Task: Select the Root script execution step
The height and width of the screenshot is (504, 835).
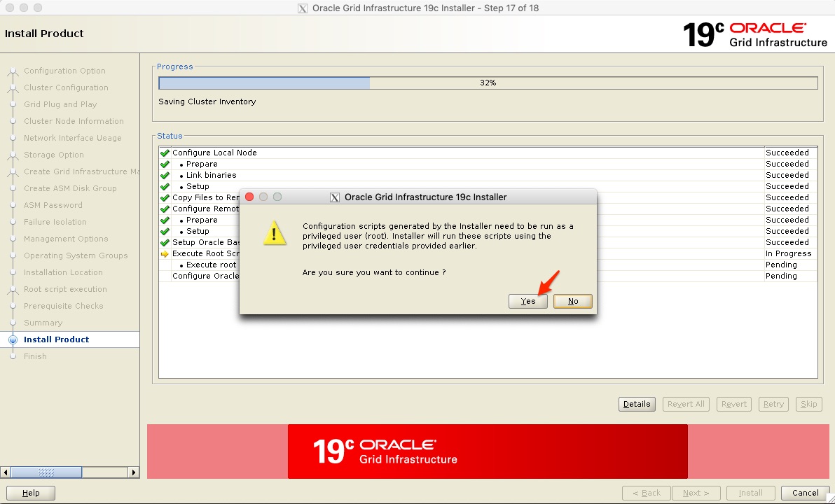Action: pyautogui.click(x=65, y=290)
